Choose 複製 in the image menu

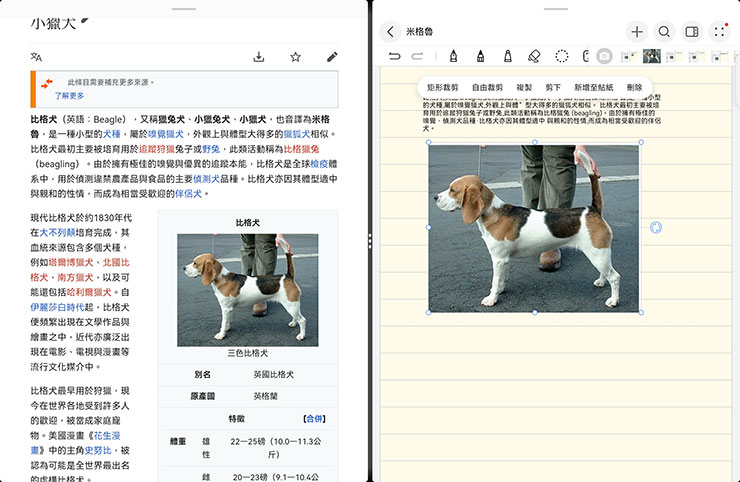(x=524, y=87)
